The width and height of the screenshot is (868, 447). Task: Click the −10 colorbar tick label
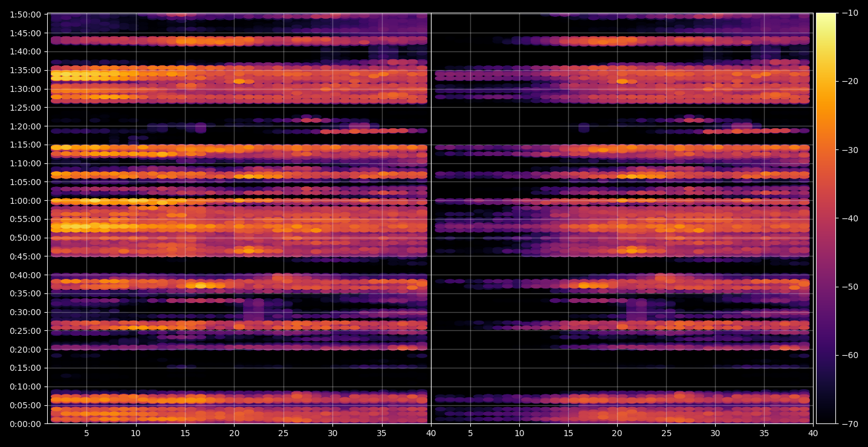849,13
